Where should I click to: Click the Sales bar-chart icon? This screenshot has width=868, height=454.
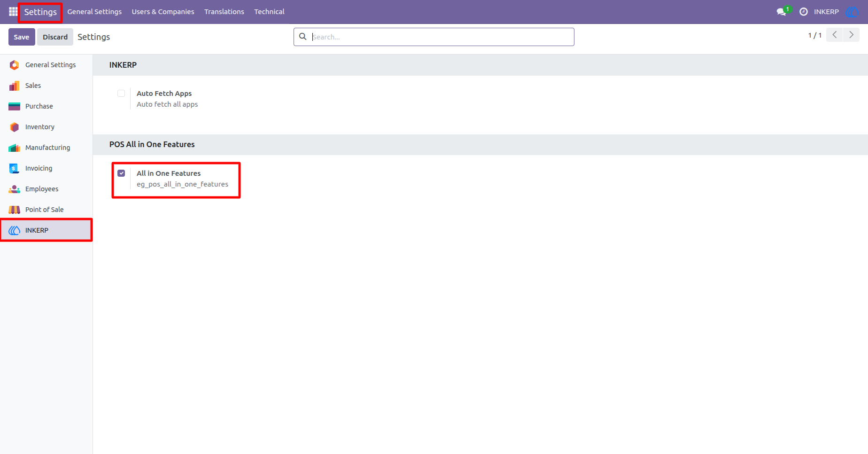15,86
